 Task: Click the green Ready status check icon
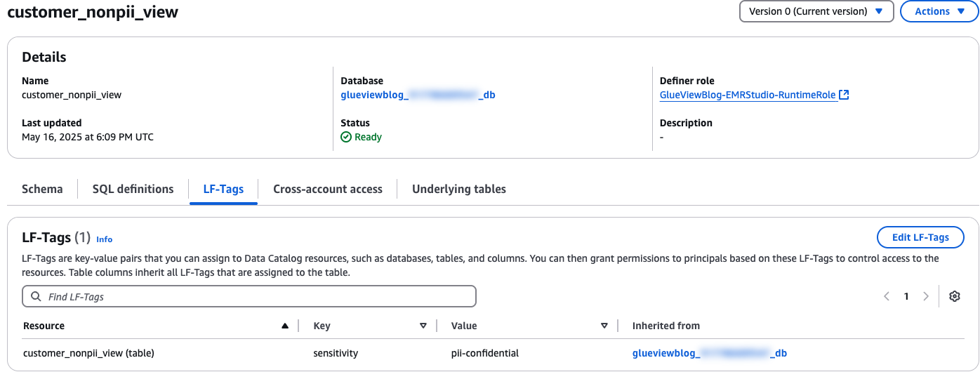[x=346, y=137]
